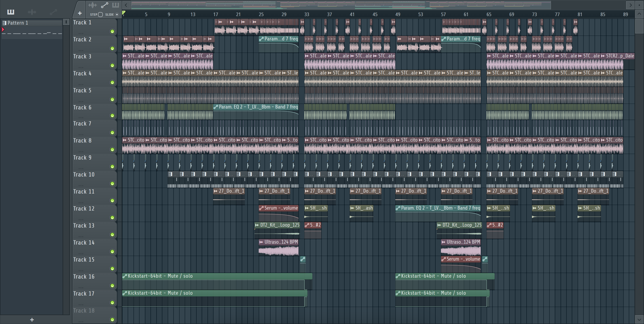The width and height of the screenshot is (644, 324).
Task: Select the first S..#2 automation clip on Track 13
Action: (313, 230)
